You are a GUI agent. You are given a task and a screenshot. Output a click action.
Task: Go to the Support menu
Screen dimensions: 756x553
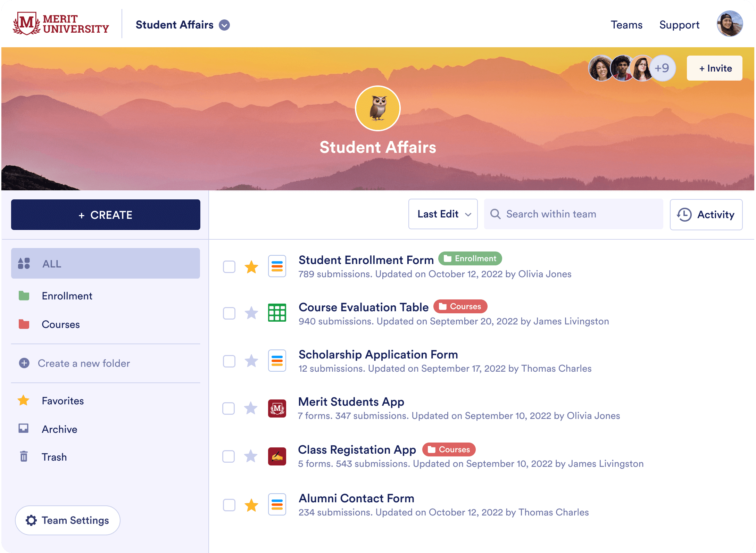[679, 25]
